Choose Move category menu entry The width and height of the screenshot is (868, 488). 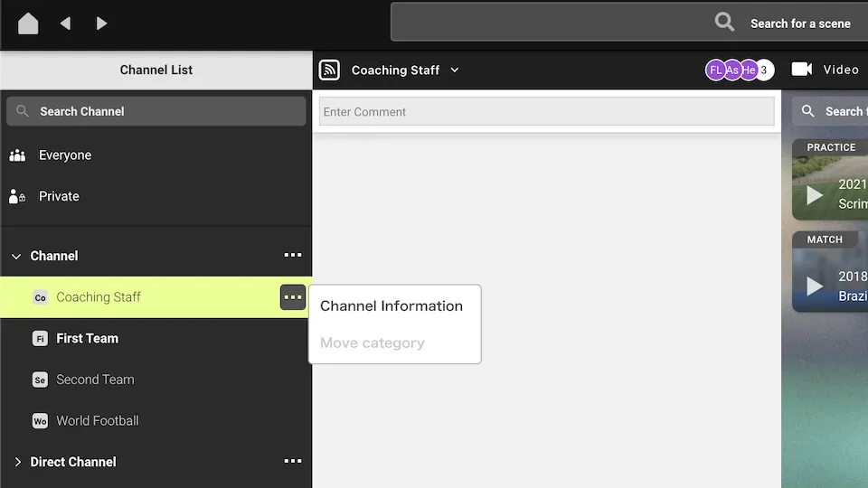coord(373,343)
